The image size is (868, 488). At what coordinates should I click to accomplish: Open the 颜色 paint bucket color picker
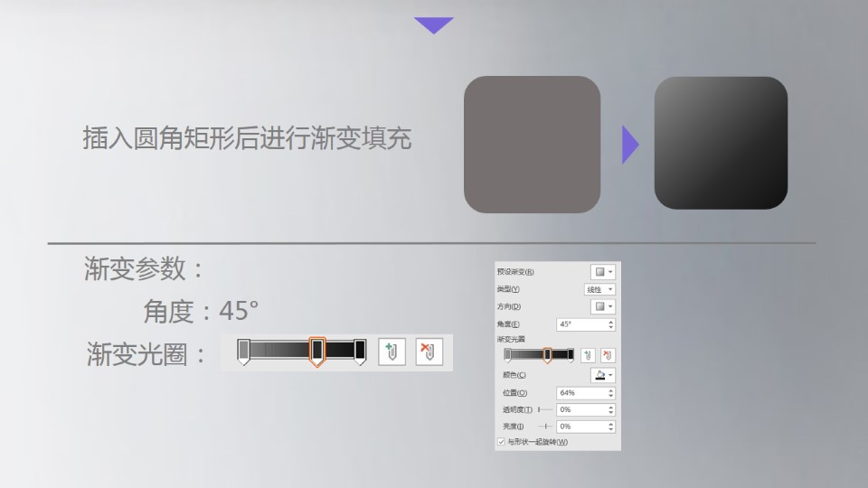(603, 375)
